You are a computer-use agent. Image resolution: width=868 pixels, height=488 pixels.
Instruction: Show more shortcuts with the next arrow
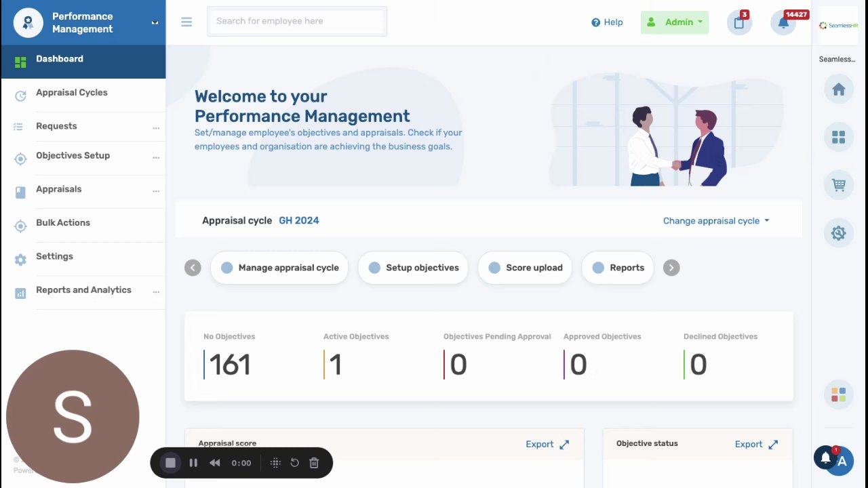(671, 268)
